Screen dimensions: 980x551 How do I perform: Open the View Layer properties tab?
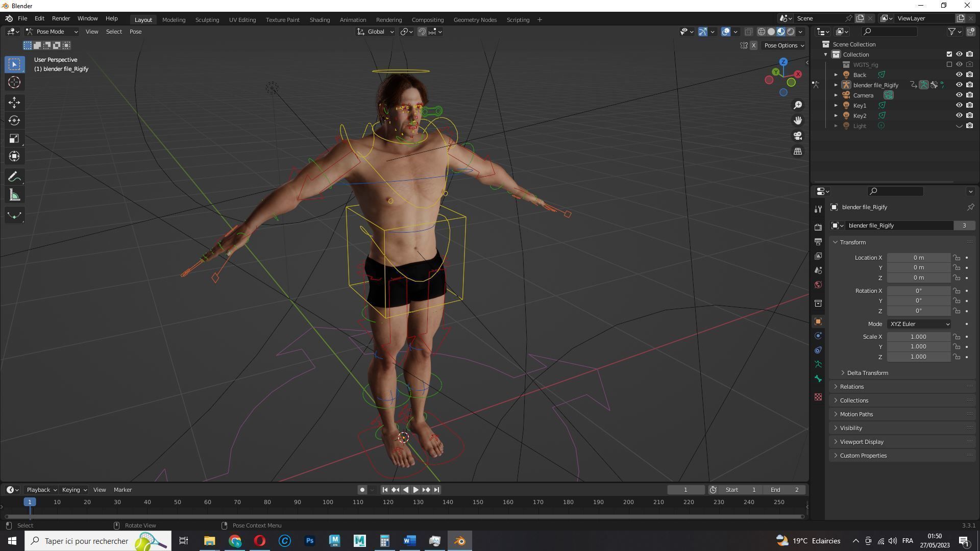tap(818, 256)
